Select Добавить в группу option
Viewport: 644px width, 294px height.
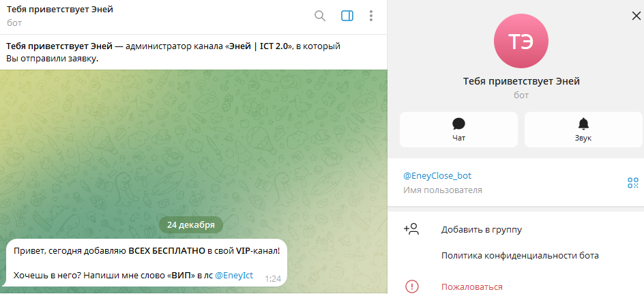[516, 229]
